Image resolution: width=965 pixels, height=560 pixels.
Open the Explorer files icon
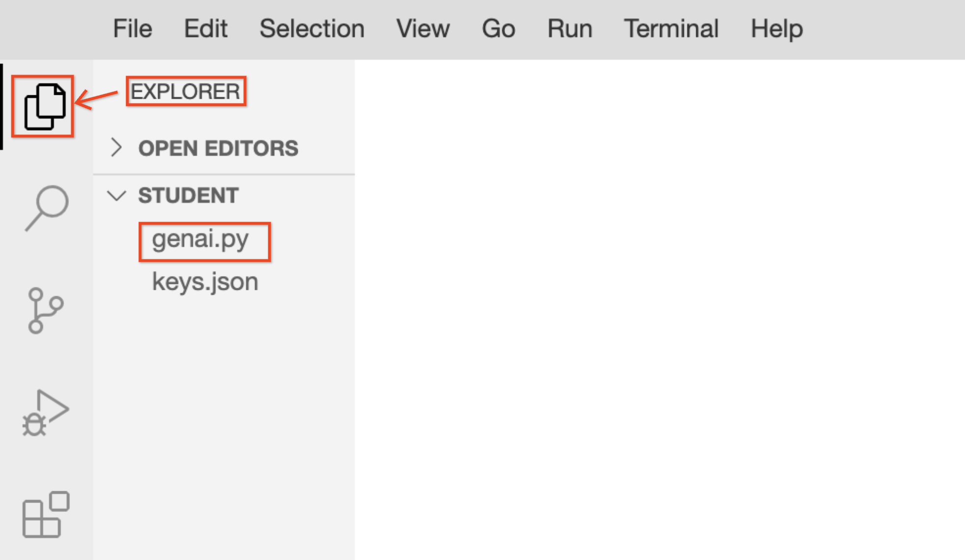click(45, 107)
